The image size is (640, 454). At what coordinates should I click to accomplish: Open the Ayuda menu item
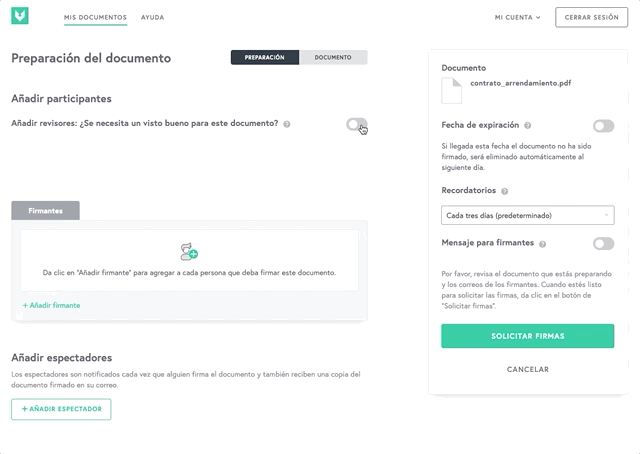(152, 18)
